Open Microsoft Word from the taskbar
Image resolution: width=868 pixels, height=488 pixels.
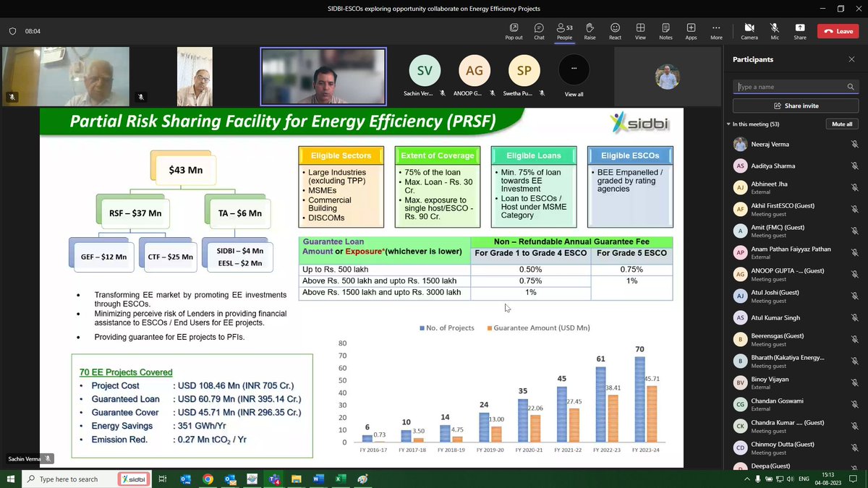point(318,479)
